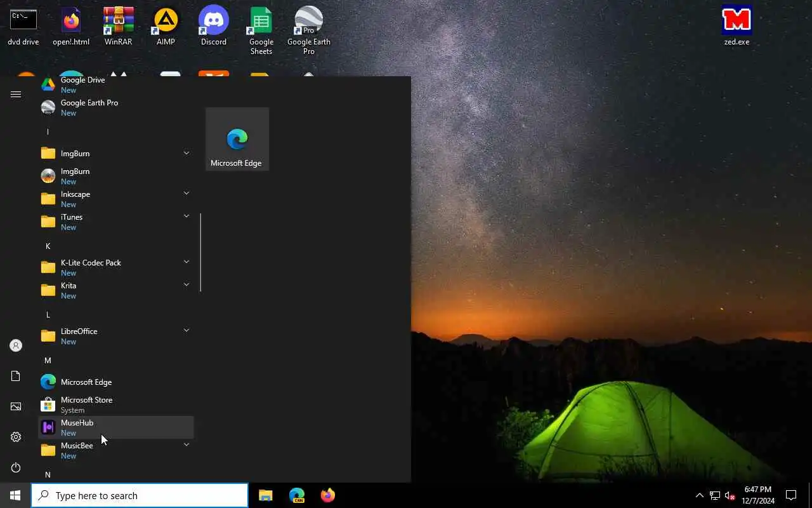Screen dimensions: 812x508
Task: Click the Power button in Start
Action: pos(16,467)
